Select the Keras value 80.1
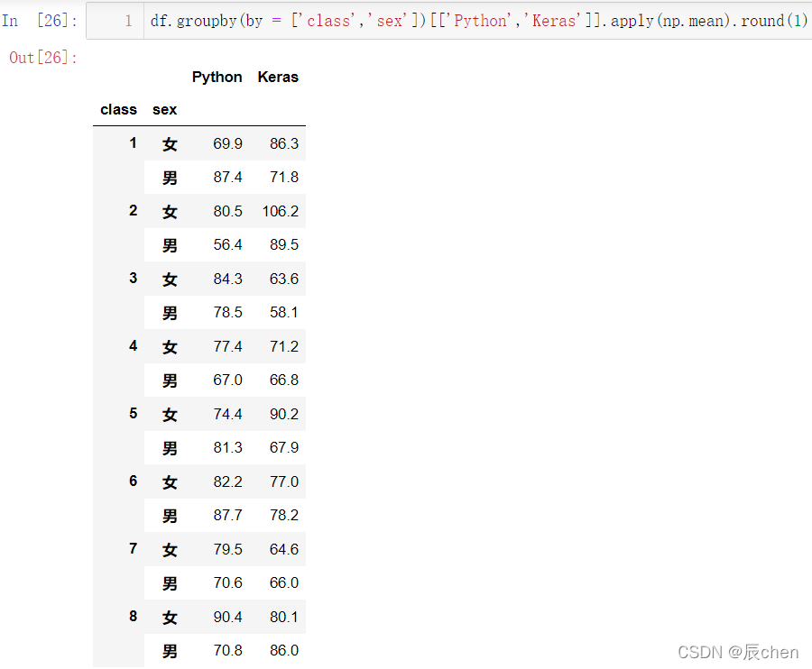Screen dimensions: 812x669 pos(284,617)
